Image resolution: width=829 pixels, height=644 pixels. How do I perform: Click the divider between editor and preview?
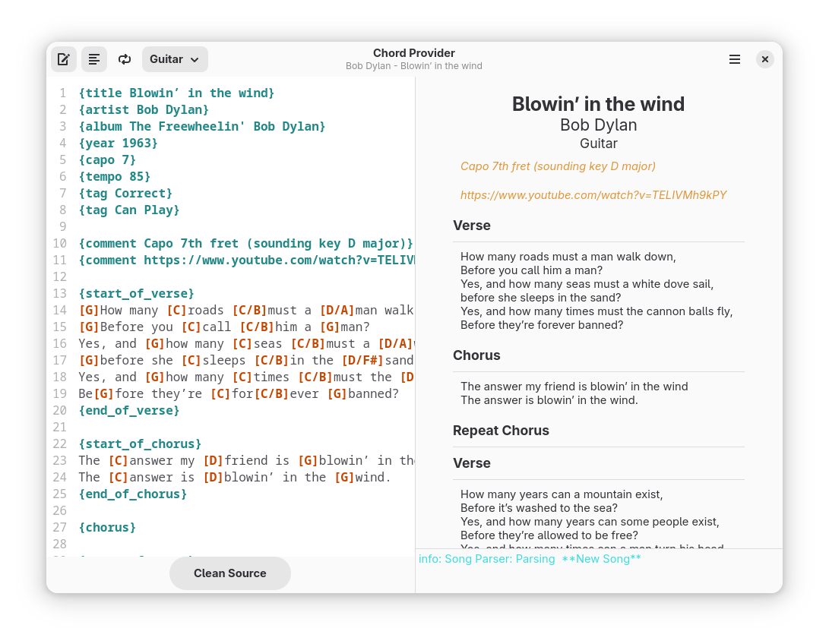(415, 319)
